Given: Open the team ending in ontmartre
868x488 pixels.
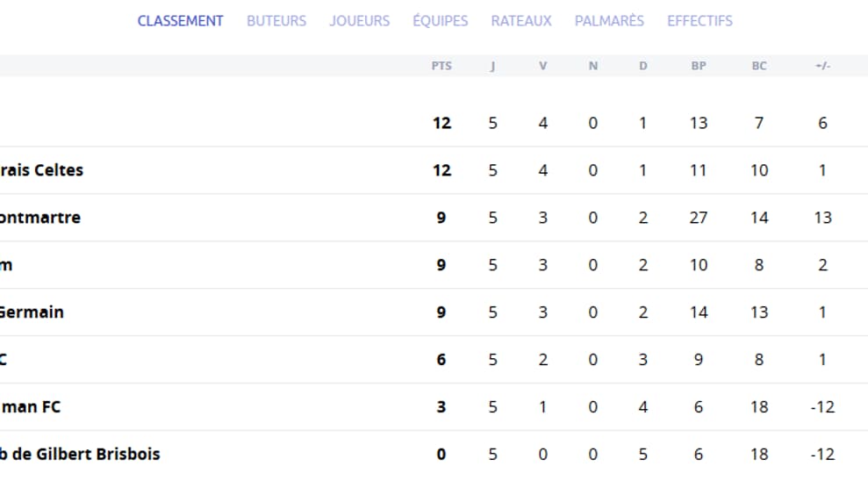Looking at the screenshot, I should click(40, 218).
